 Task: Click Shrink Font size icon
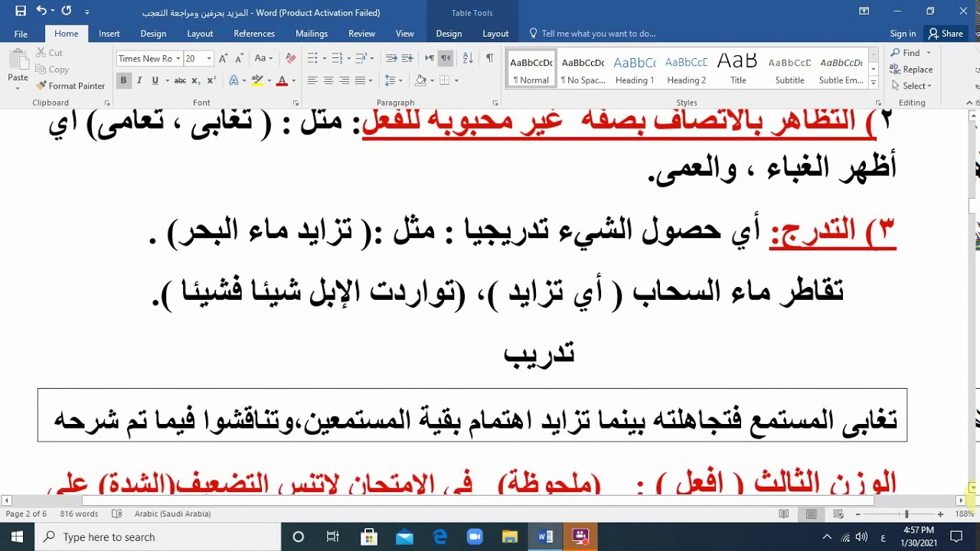(x=240, y=58)
